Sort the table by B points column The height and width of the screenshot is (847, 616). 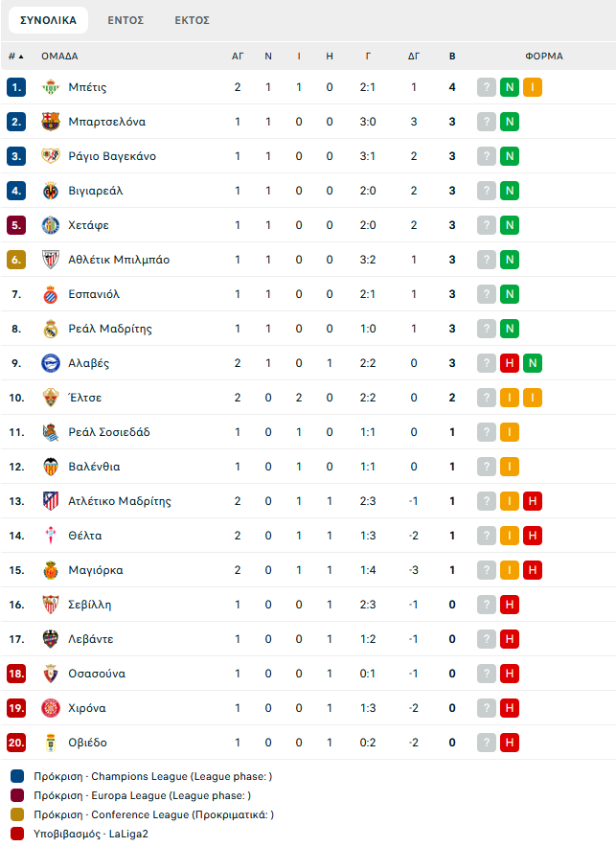(452, 57)
